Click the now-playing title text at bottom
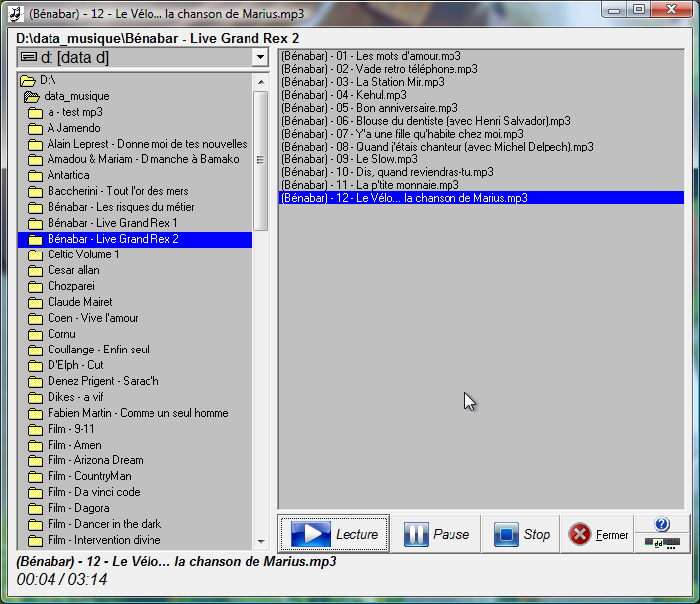700x604 pixels. (x=176, y=562)
